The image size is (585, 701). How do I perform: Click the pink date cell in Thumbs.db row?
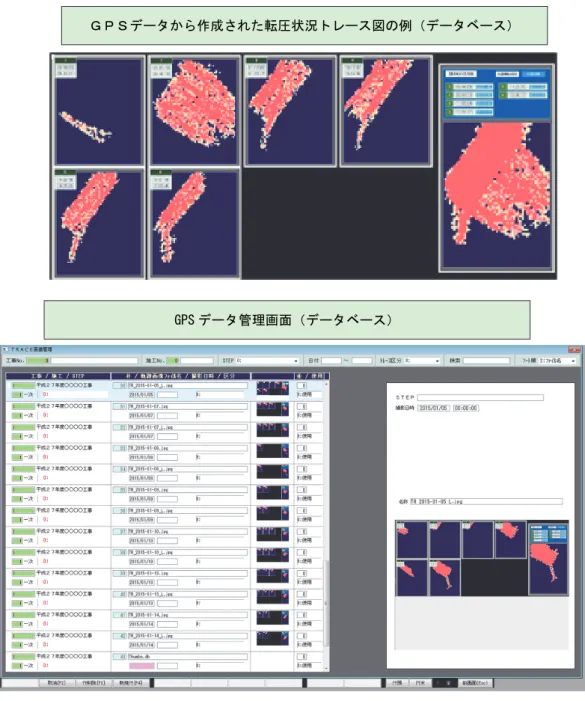click(142, 666)
